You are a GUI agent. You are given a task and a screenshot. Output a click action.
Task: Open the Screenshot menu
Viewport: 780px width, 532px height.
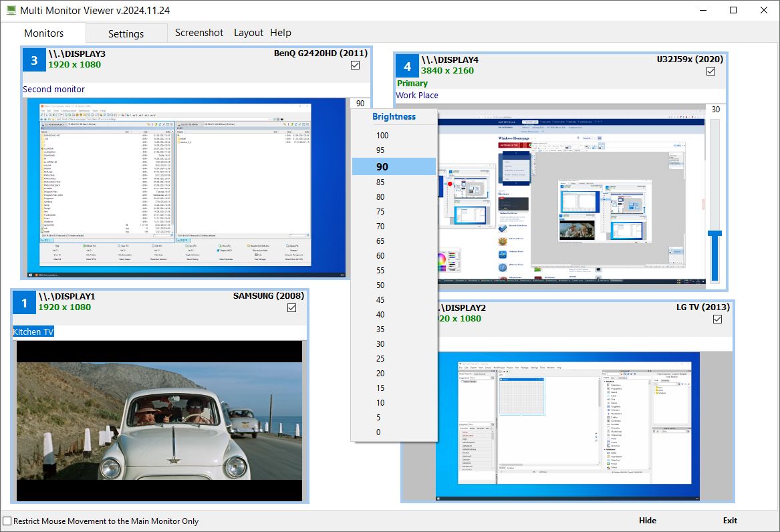[199, 32]
